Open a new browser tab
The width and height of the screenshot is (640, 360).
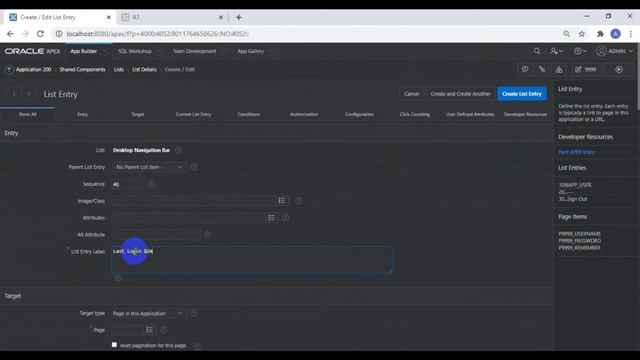click(x=239, y=18)
